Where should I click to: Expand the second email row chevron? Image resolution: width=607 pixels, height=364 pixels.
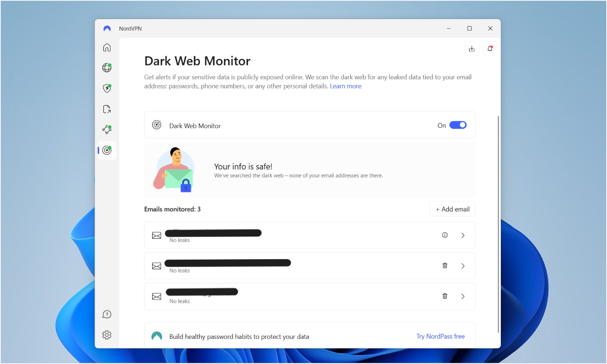(x=463, y=266)
